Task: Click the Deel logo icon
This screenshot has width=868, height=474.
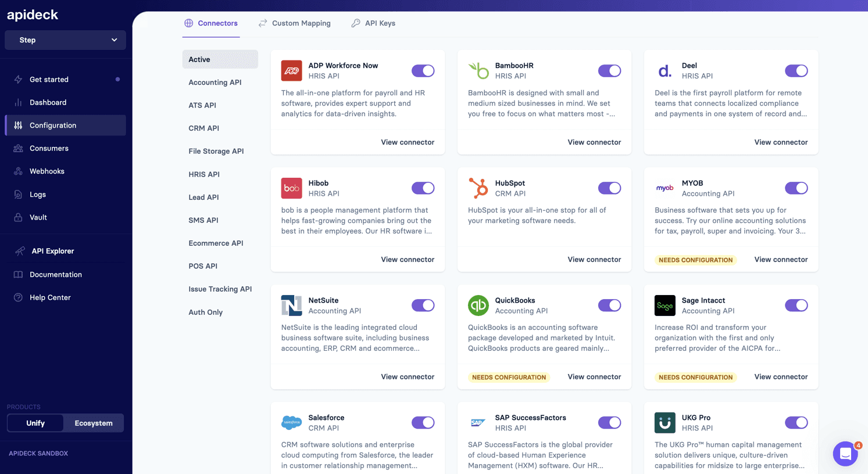Action: [665, 71]
